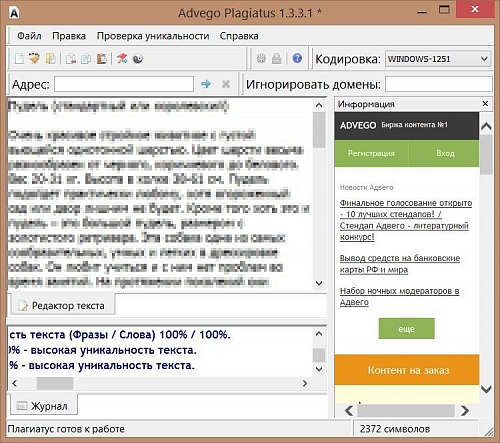
Task: Click the log pane scroll down arrow
Action: [319, 369]
